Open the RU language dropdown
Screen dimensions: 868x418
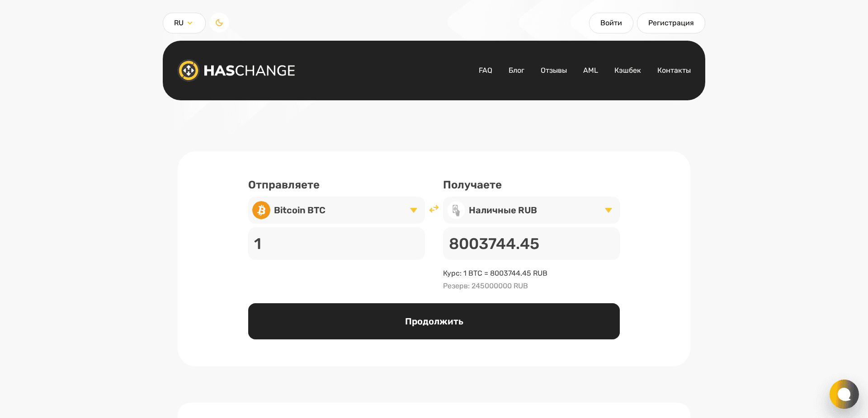184,23
